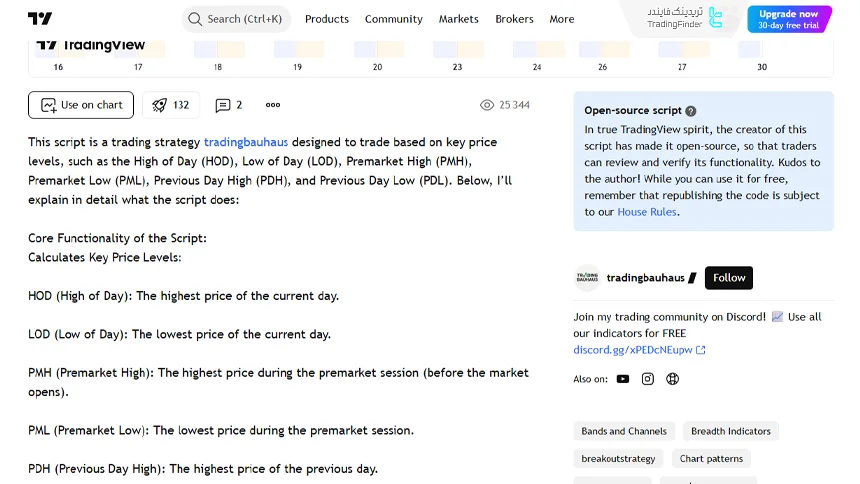The image size is (860, 484).
Task: Open the author's Instagram icon
Action: [648, 379]
